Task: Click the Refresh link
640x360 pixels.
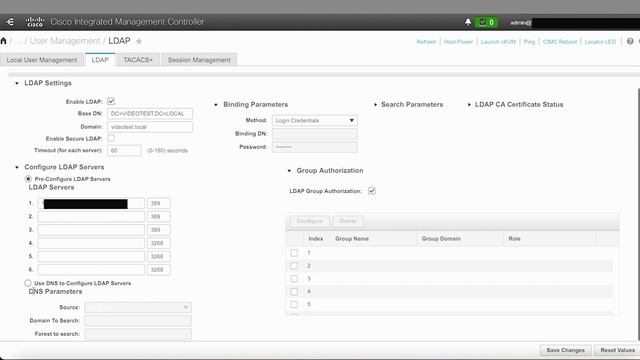Action: pyautogui.click(x=426, y=42)
